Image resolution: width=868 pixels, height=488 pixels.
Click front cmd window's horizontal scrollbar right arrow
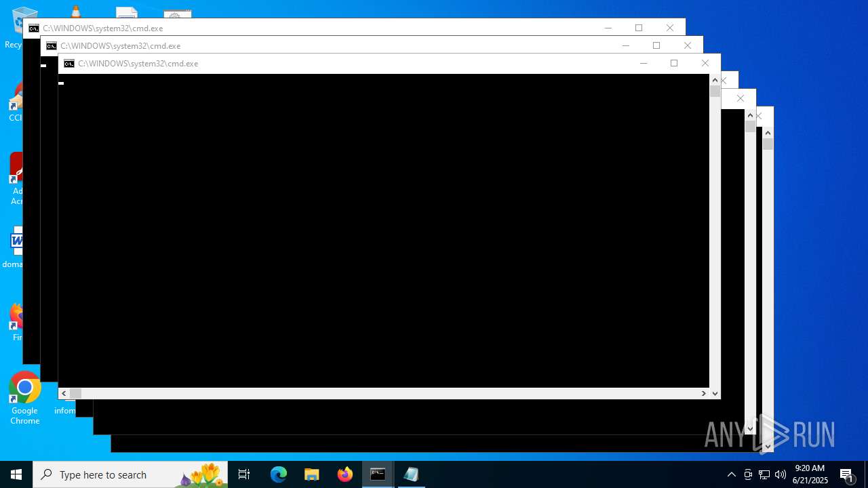click(704, 393)
